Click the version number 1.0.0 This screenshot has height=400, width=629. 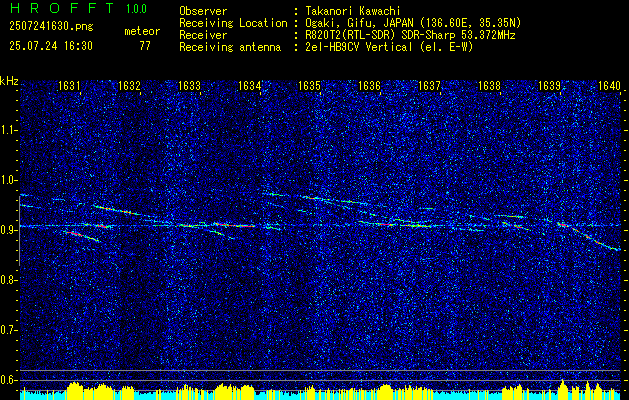click(x=136, y=9)
